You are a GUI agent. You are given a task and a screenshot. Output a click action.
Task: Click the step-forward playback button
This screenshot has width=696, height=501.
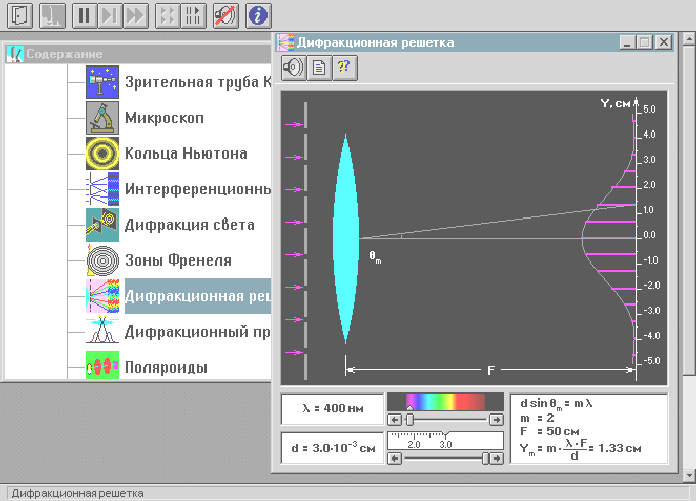[x=110, y=16]
